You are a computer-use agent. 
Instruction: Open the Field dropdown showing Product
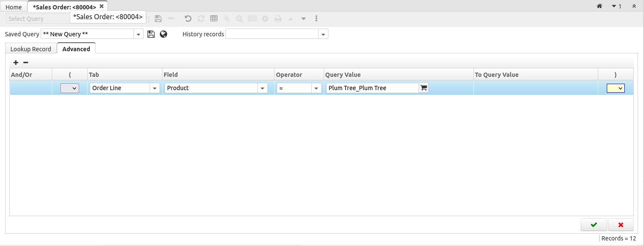(x=262, y=88)
